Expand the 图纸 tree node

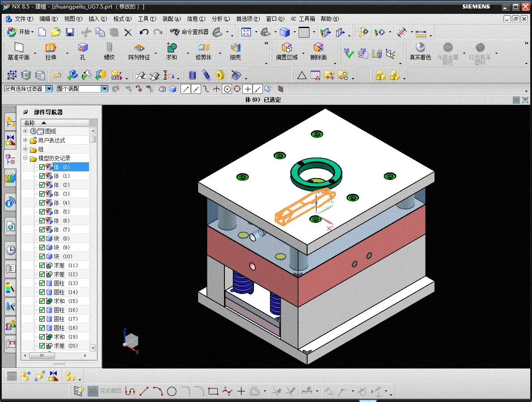coord(25,131)
